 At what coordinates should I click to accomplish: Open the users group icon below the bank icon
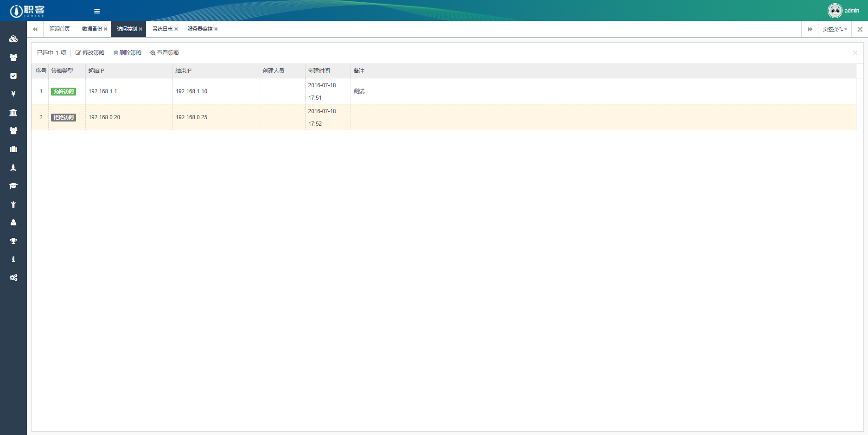tap(13, 131)
